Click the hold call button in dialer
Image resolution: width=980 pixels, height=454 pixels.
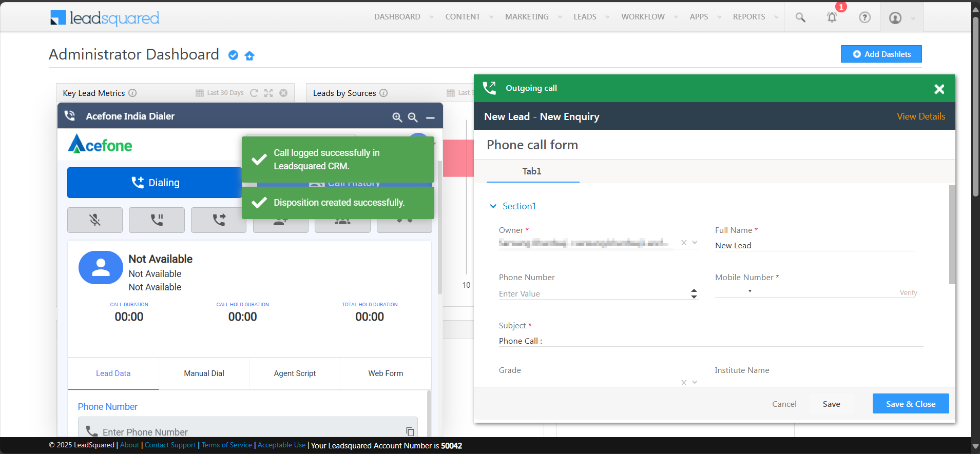157,220
